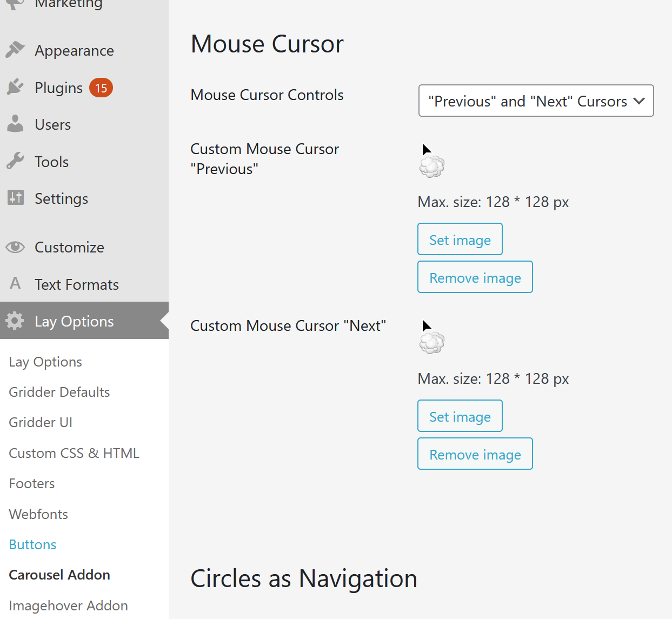Click the Next cursor preview thumbnail
The width and height of the screenshot is (672, 619).
click(x=431, y=338)
